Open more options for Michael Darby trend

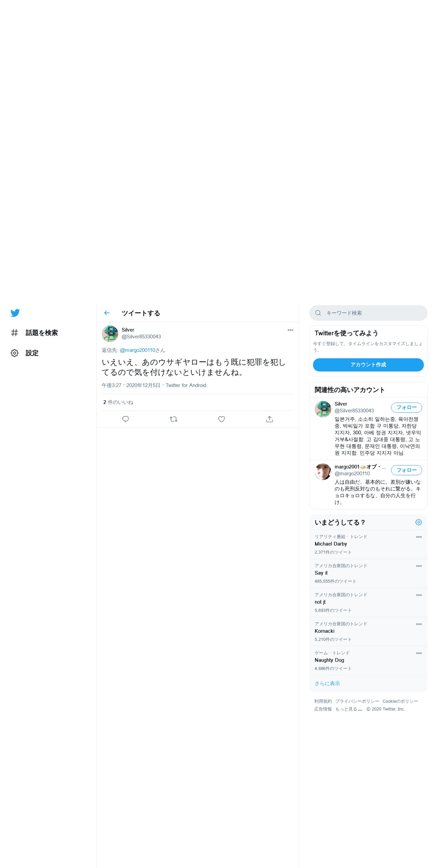(419, 537)
